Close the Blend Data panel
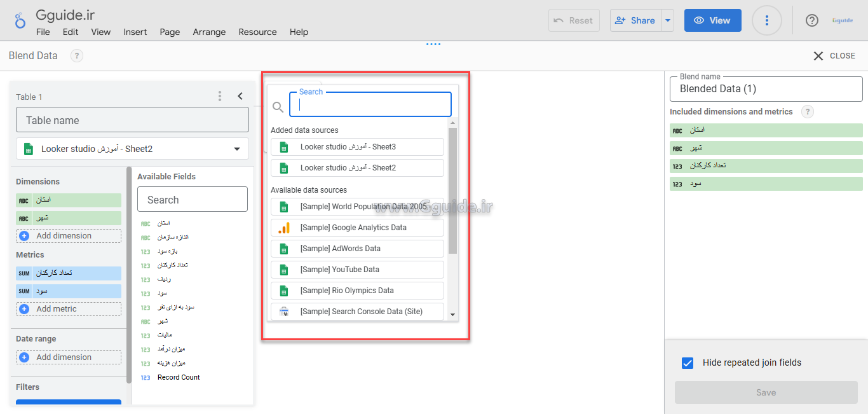 [x=834, y=56]
